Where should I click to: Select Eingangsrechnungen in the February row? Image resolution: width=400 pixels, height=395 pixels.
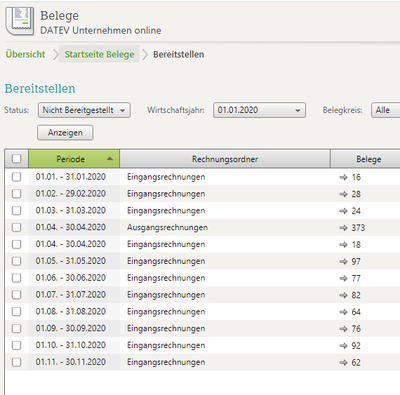pos(166,194)
